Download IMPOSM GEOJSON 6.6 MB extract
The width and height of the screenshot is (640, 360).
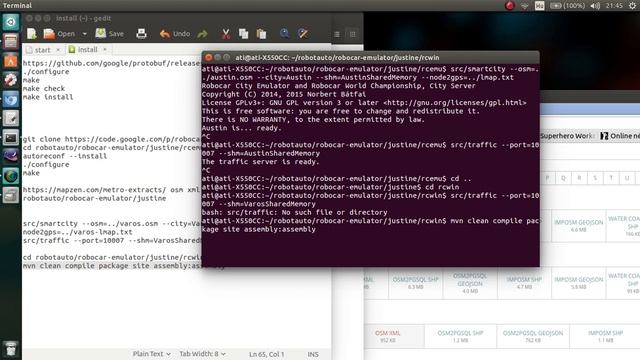pos(578,226)
